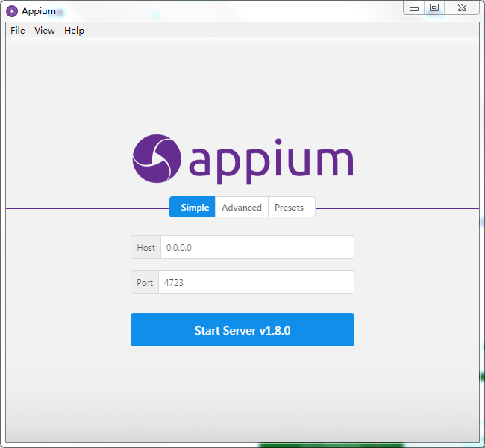Click the Appium icon in title bar
Viewport: 485px width, 448px height.
(12, 11)
